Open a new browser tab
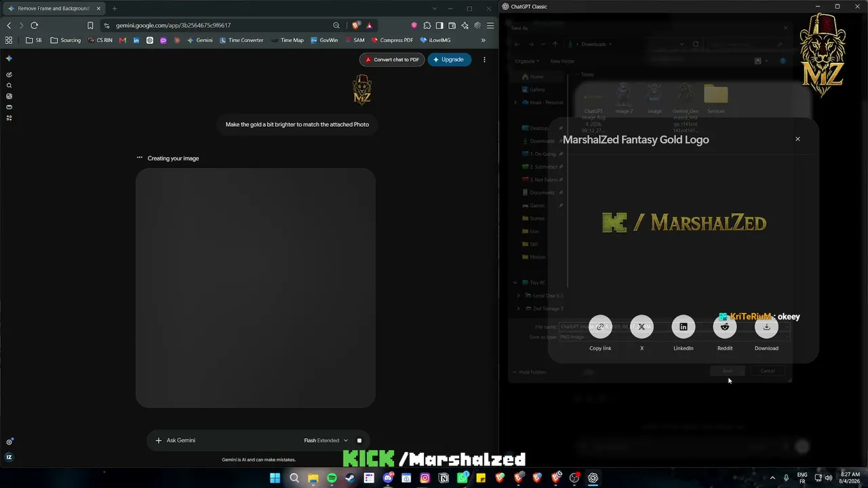This screenshot has width=868, height=488. [x=114, y=8]
